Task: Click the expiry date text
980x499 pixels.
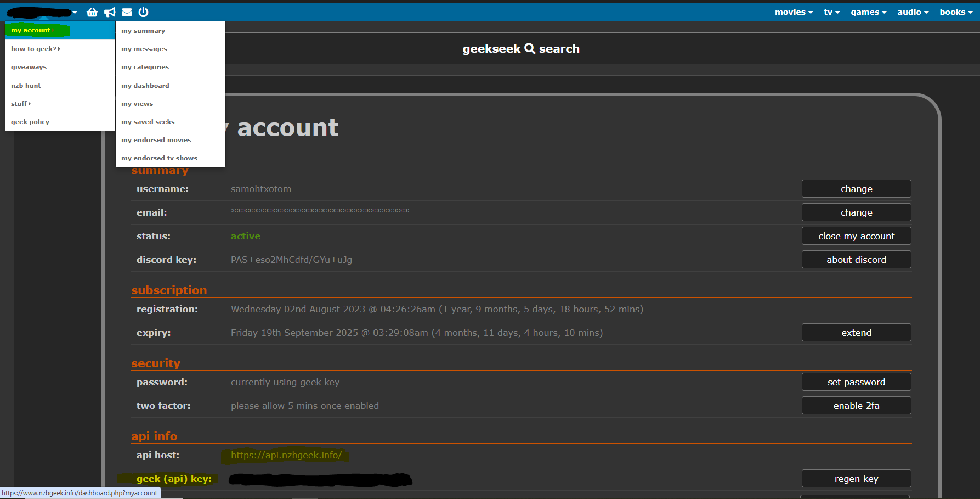Action: [x=417, y=333]
